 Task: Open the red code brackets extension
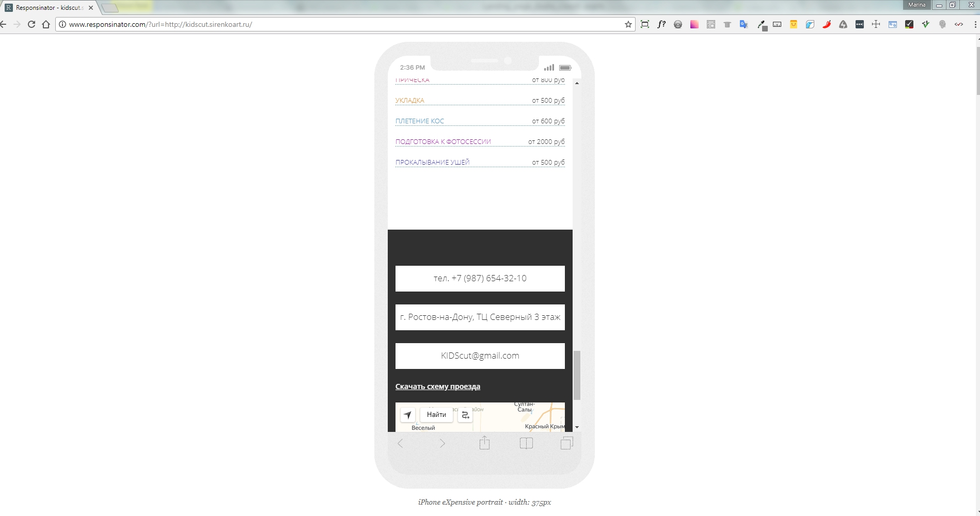point(959,24)
